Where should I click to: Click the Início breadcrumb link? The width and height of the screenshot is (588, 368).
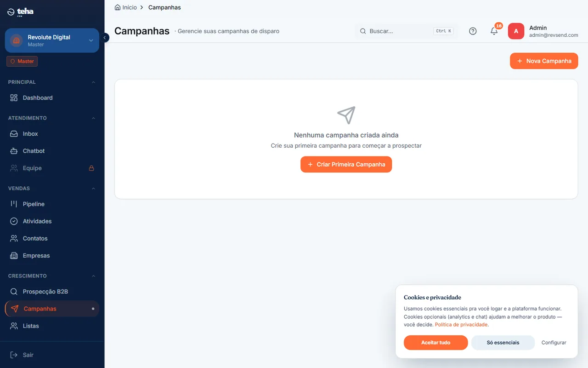130,7
